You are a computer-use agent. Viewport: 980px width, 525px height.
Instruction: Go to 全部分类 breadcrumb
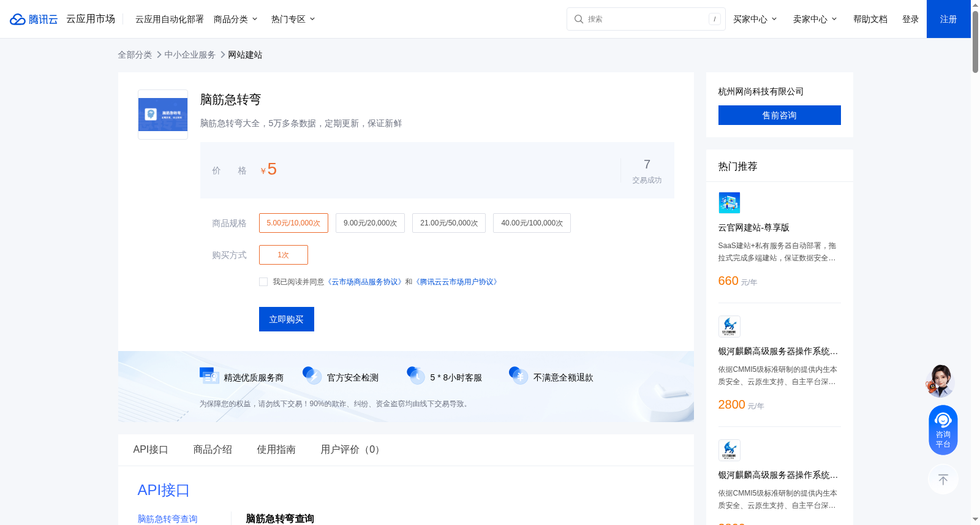tap(135, 55)
